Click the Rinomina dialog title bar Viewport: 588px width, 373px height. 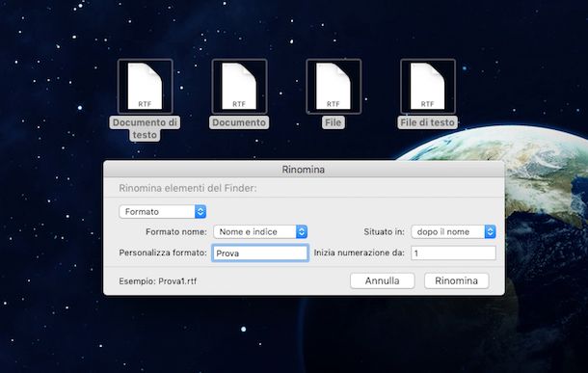click(304, 170)
